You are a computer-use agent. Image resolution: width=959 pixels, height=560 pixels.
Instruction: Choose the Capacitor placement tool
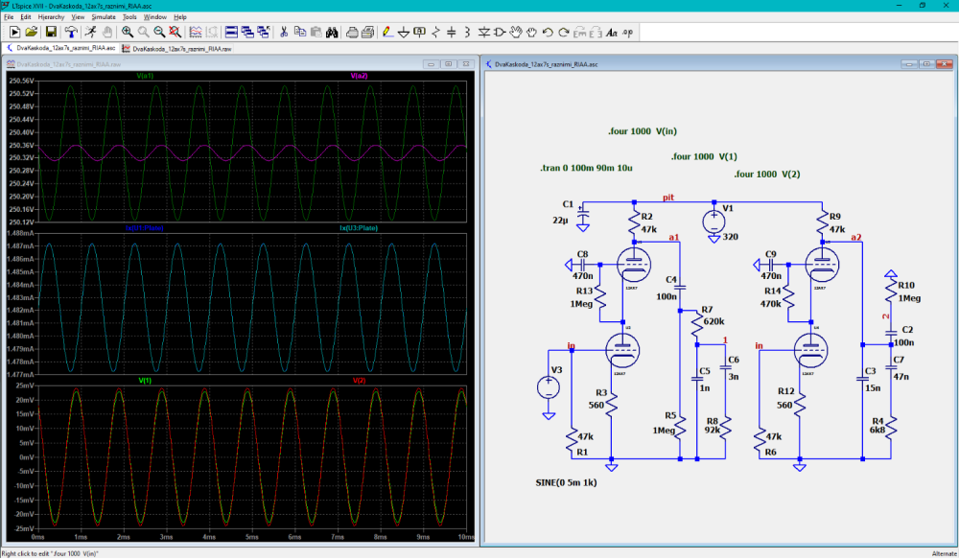(452, 32)
